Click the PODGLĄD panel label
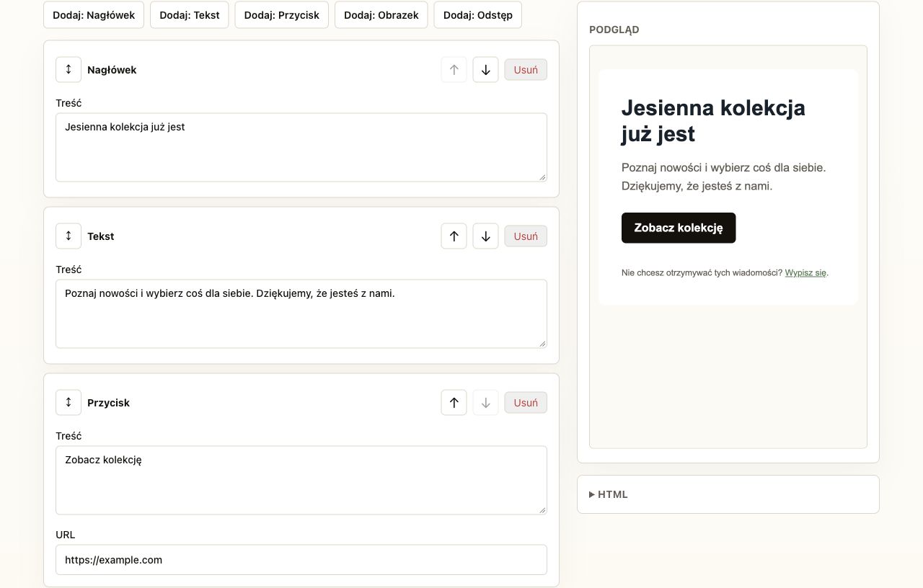The width and height of the screenshot is (923, 588). 614,30
